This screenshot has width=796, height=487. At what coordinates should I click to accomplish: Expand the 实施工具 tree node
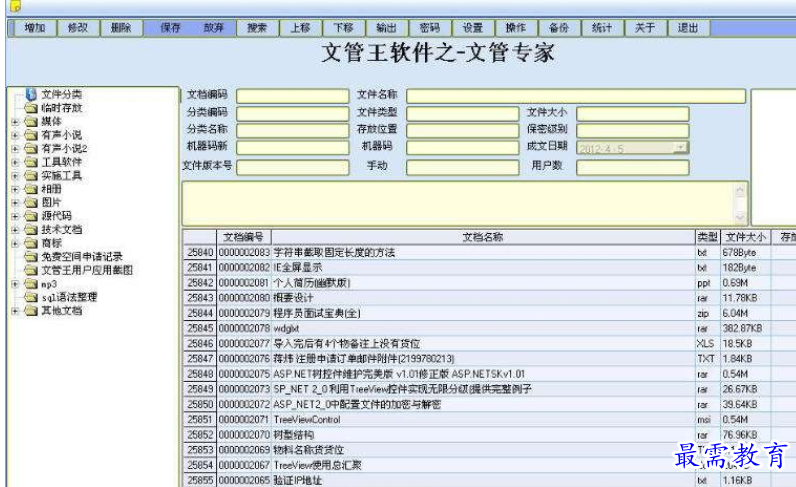(x=15, y=176)
